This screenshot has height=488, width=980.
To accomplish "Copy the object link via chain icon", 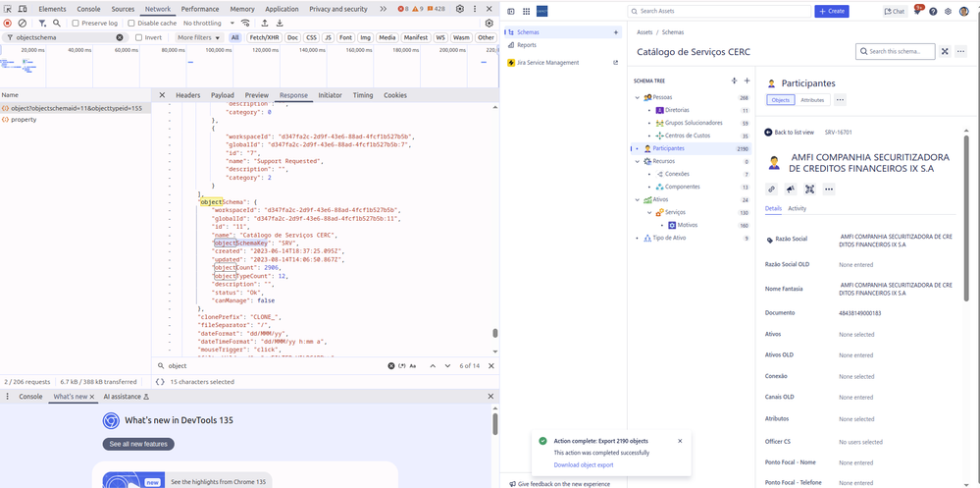I will pos(771,189).
